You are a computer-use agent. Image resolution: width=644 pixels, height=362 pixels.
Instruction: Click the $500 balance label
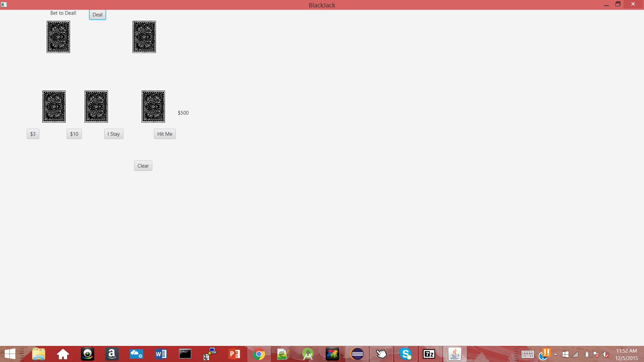click(x=183, y=113)
